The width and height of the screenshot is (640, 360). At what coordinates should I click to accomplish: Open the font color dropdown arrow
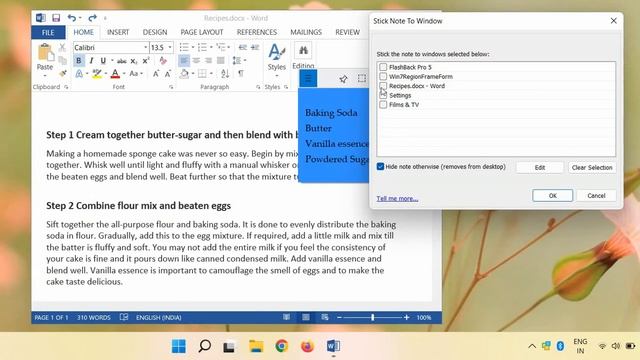pyautogui.click(x=124, y=74)
